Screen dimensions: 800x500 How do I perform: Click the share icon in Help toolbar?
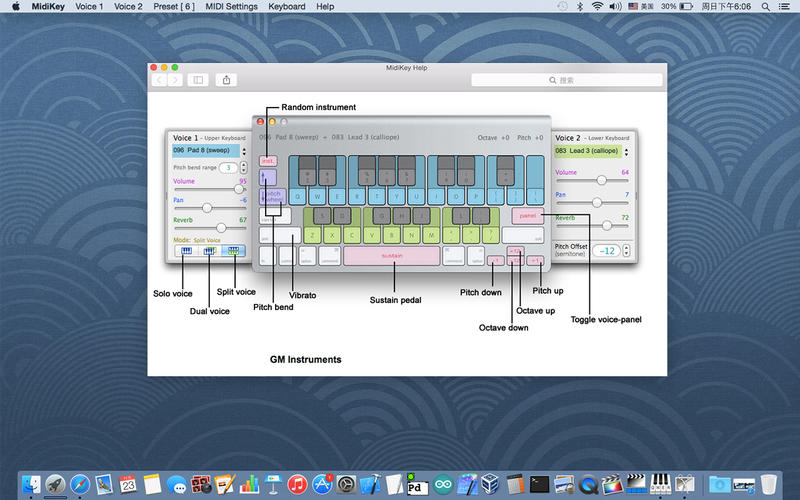click(227, 80)
